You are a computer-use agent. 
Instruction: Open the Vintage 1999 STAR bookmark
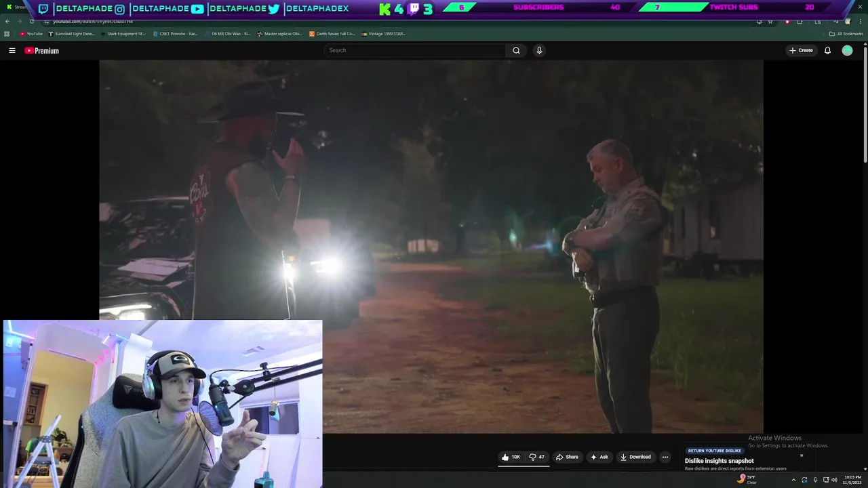pyautogui.click(x=383, y=33)
